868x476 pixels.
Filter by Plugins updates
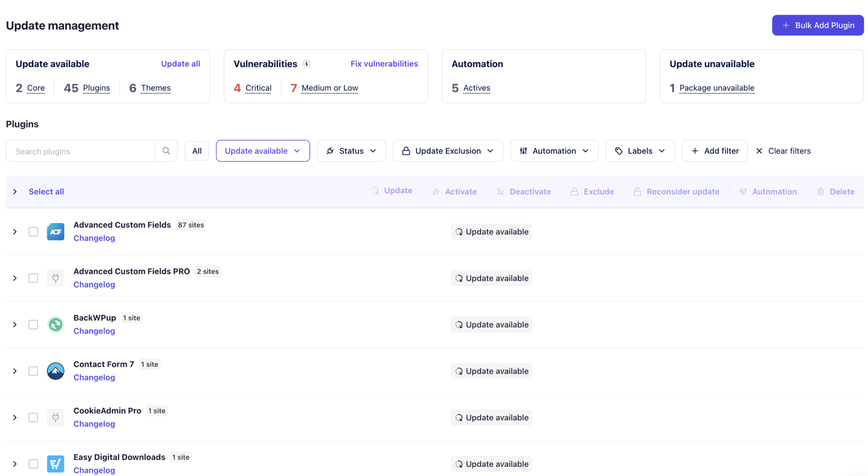[x=96, y=88]
